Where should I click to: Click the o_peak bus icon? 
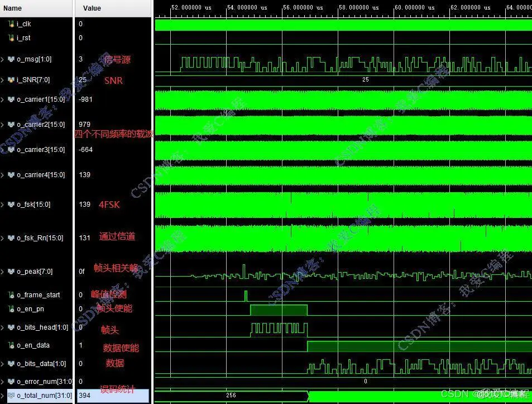point(11,272)
